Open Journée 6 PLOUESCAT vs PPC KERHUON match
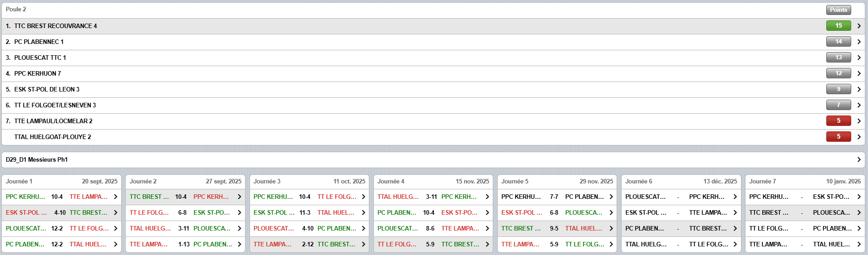Viewport: 868px width, 255px height. tap(681, 197)
